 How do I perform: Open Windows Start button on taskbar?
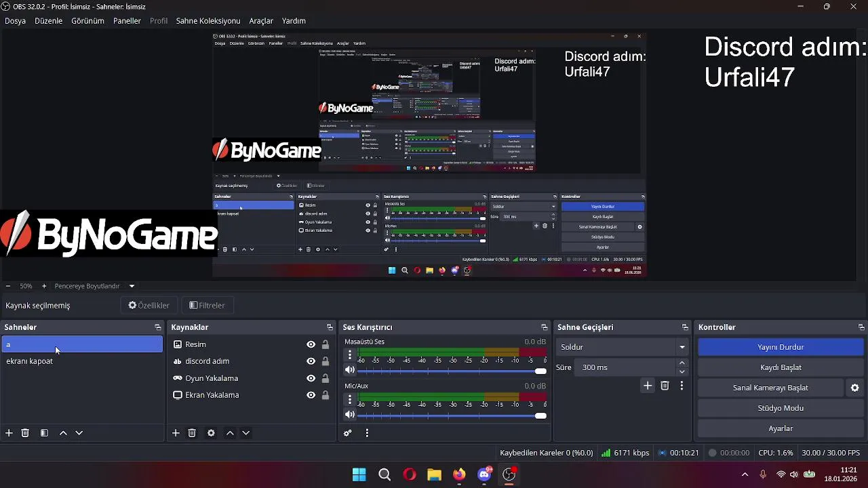click(x=359, y=474)
